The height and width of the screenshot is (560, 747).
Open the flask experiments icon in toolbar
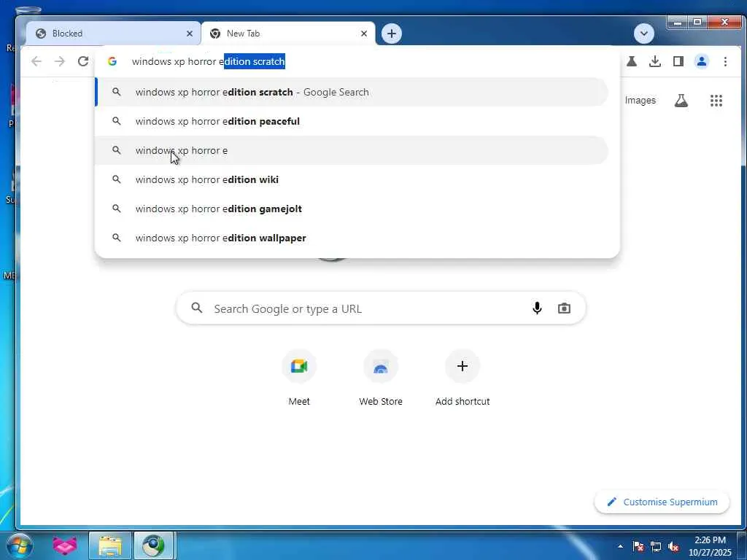[x=632, y=61]
